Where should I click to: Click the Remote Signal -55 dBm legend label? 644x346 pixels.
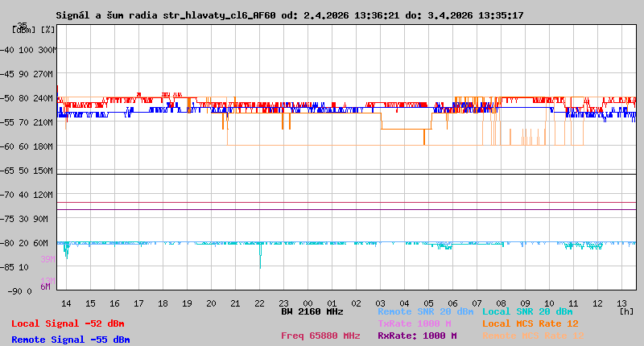pos(70,340)
